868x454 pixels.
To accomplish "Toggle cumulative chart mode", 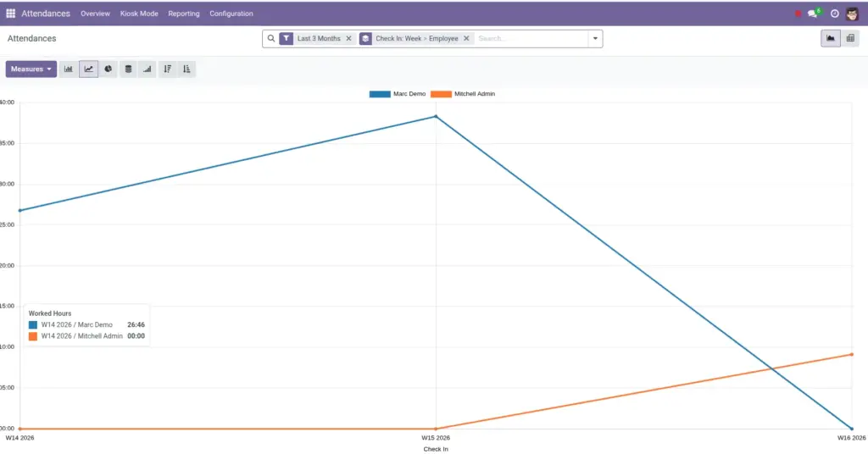I will (147, 69).
